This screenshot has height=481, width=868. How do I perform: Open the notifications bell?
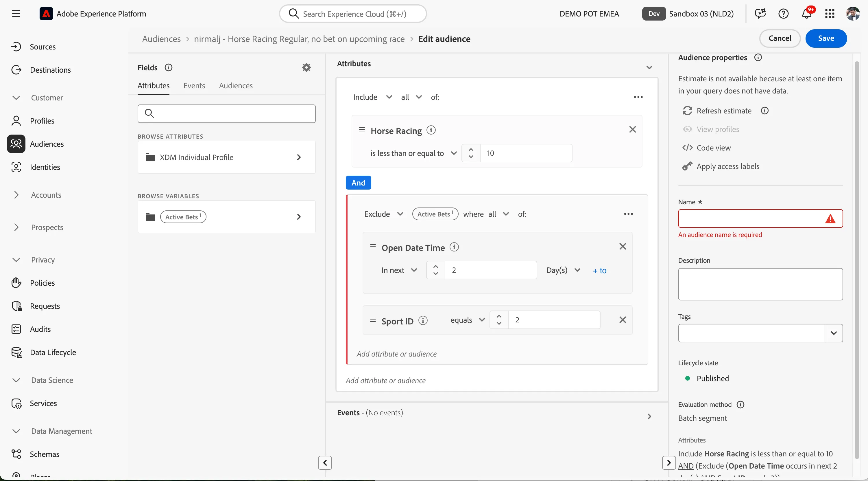coord(807,14)
